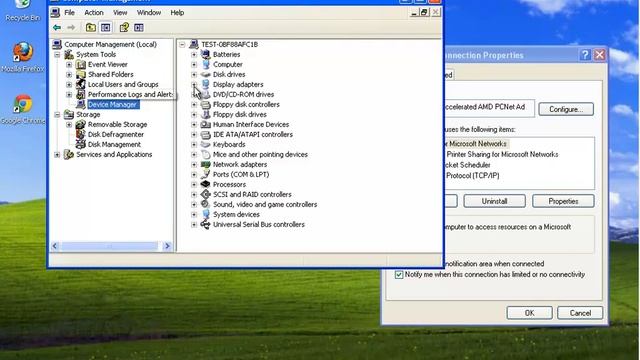The image size is (640, 360).
Task: Click the Help toolbar icon
Action: pos(124,28)
